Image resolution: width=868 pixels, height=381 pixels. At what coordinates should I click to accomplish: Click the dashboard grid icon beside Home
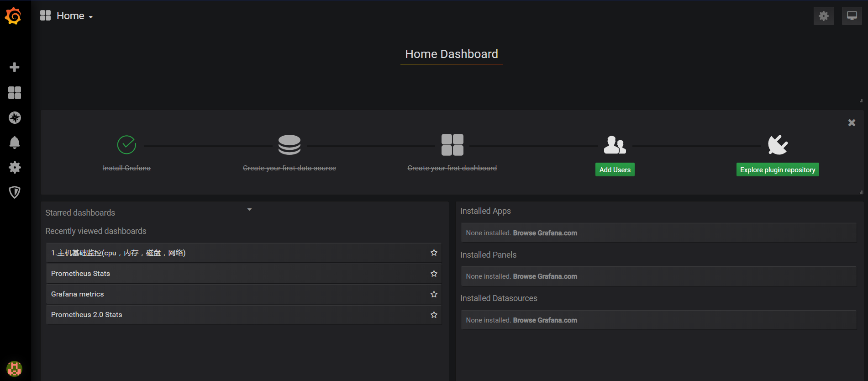(x=45, y=16)
